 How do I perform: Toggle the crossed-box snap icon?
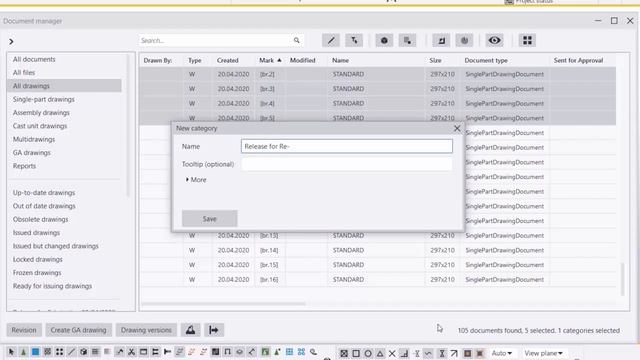tap(344, 353)
